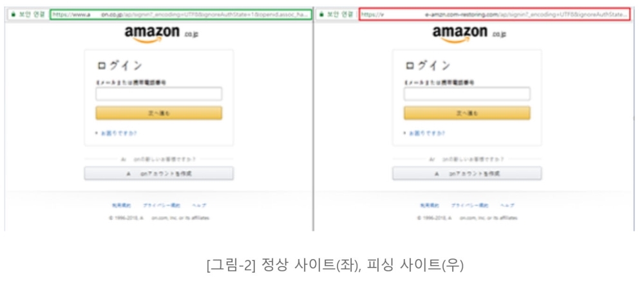The image size is (644, 281).
Task: Click the amazon.co.jp logo on the left page
Action: pyautogui.click(x=162, y=34)
